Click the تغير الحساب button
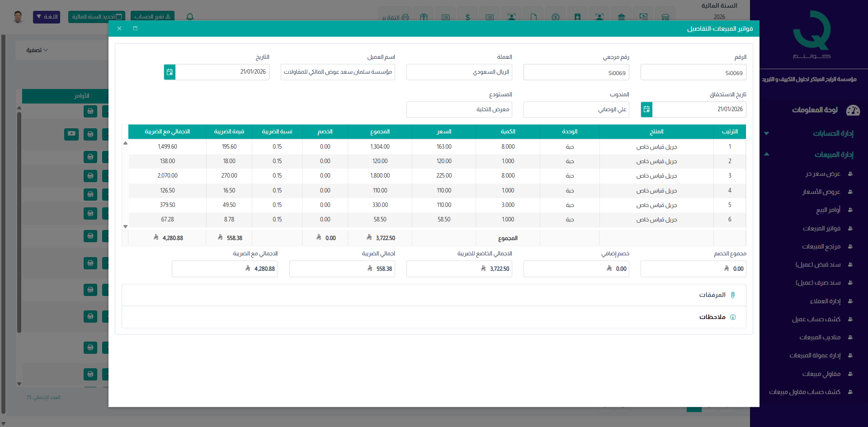The image size is (868, 427). pos(152,17)
